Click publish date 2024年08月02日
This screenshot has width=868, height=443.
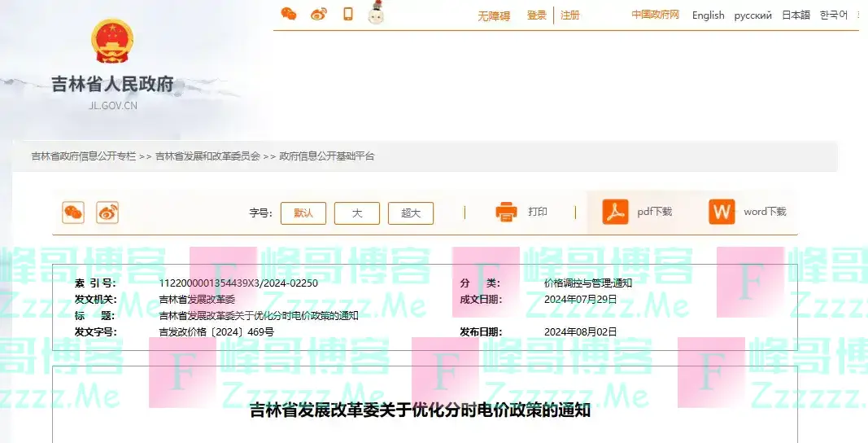click(580, 332)
